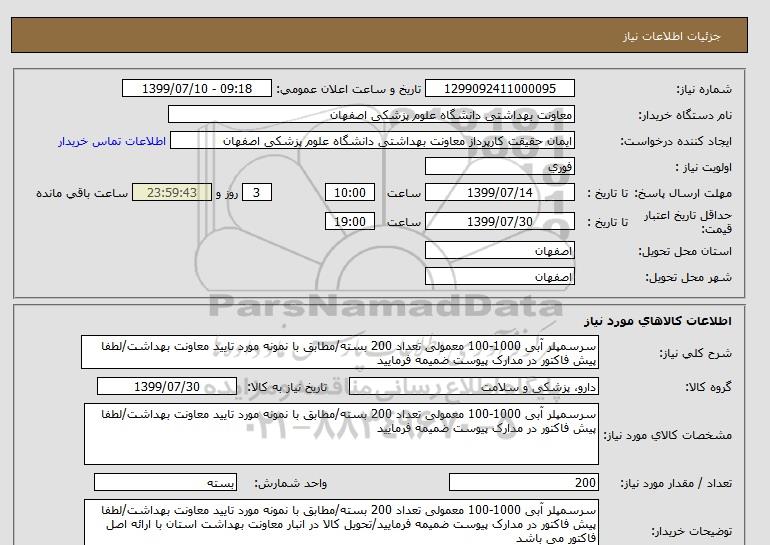Click price validity time 19:00
This screenshot has height=545, width=770.
point(350,221)
